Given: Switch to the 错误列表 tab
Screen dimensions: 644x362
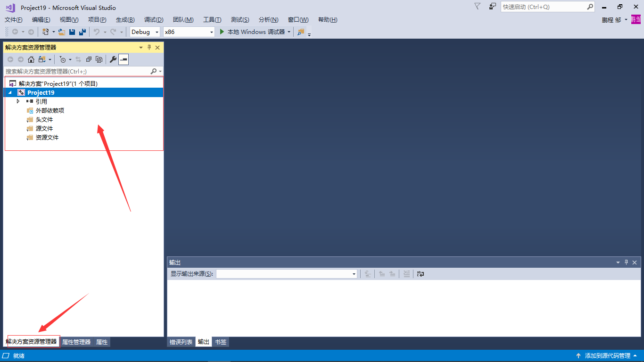Looking at the screenshot, I should (x=181, y=342).
